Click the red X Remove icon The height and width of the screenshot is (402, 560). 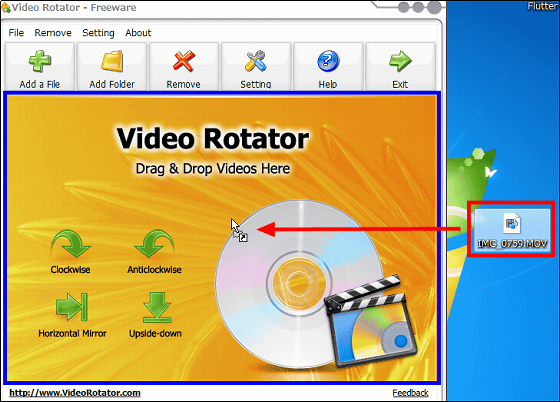[x=184, y=61]
